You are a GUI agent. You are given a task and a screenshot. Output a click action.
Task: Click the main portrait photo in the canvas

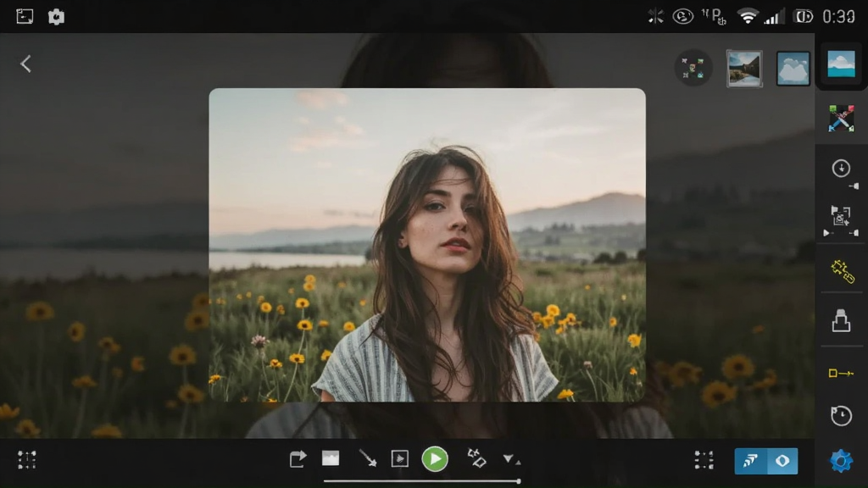[427, 245]
